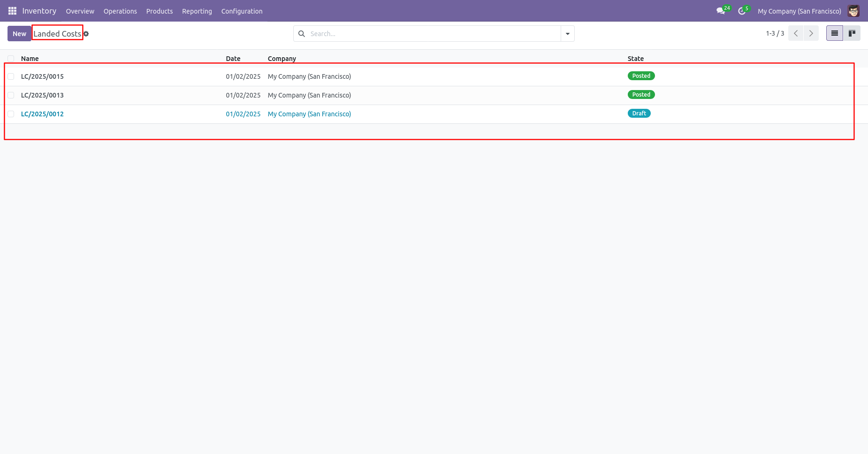Open record LC/2025/0013
The height and width of the screenshot is (454, 868).
[42, 95]
